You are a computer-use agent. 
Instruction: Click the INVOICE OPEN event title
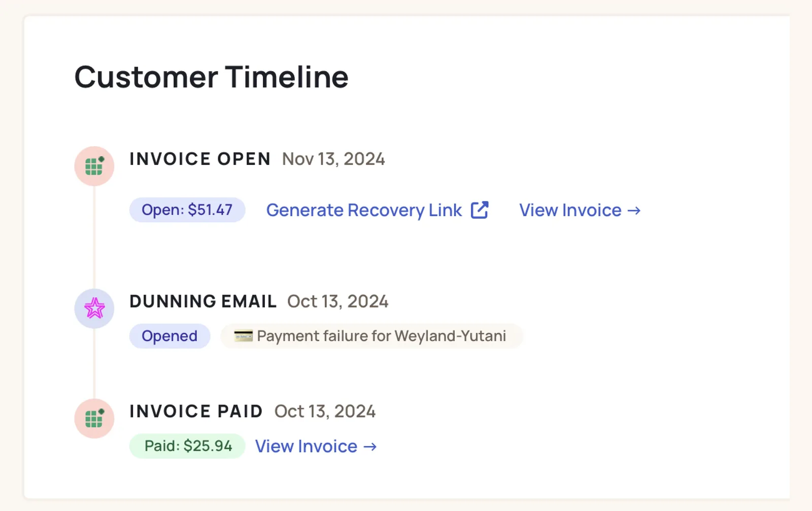click(200, 159)
